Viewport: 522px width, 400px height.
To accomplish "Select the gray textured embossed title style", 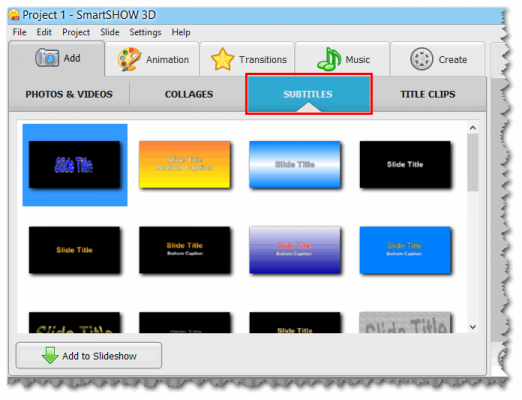I will [405, 323].
